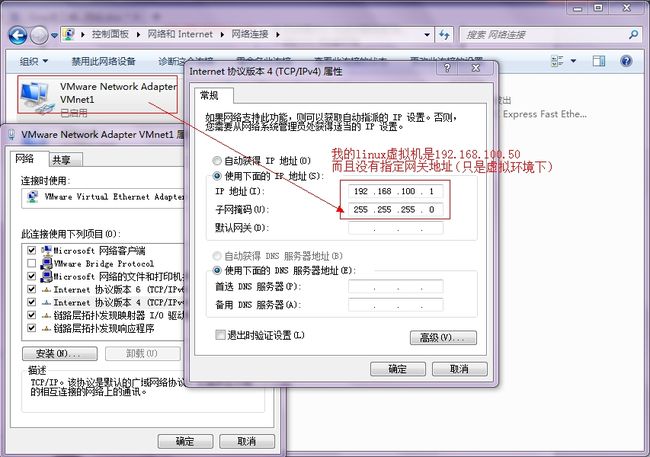Choose 自动获得 IP 地址 radio button

tap(217, 160)
